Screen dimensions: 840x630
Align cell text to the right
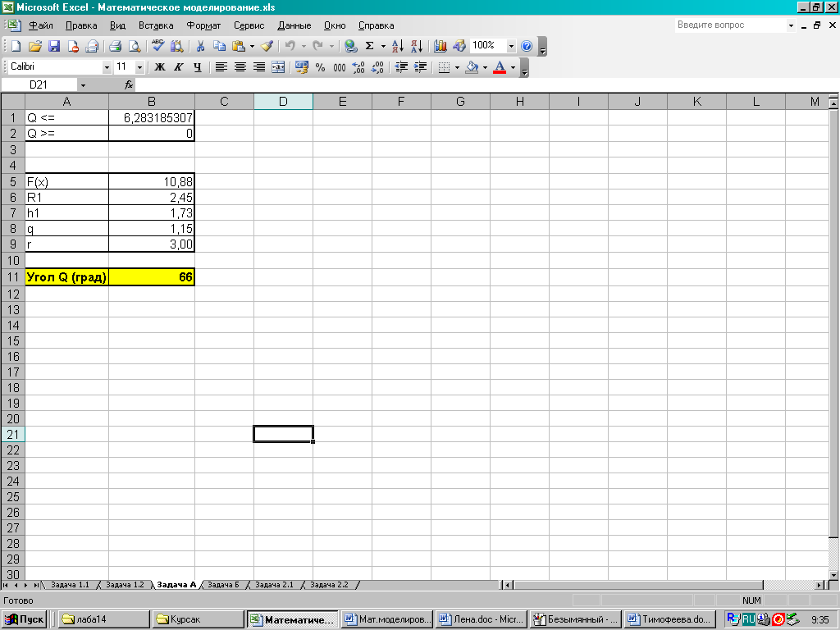(258, 67)
